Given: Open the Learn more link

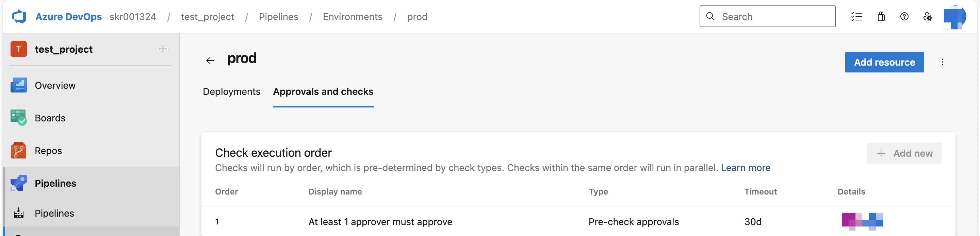Looking at the screenshot, I should (746, 168).
